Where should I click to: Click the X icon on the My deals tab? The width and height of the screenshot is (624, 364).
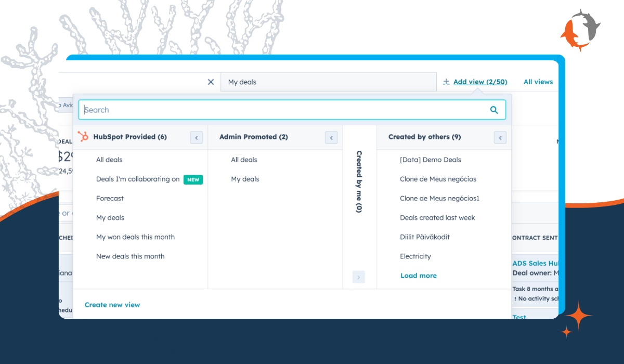pos(211,82)
